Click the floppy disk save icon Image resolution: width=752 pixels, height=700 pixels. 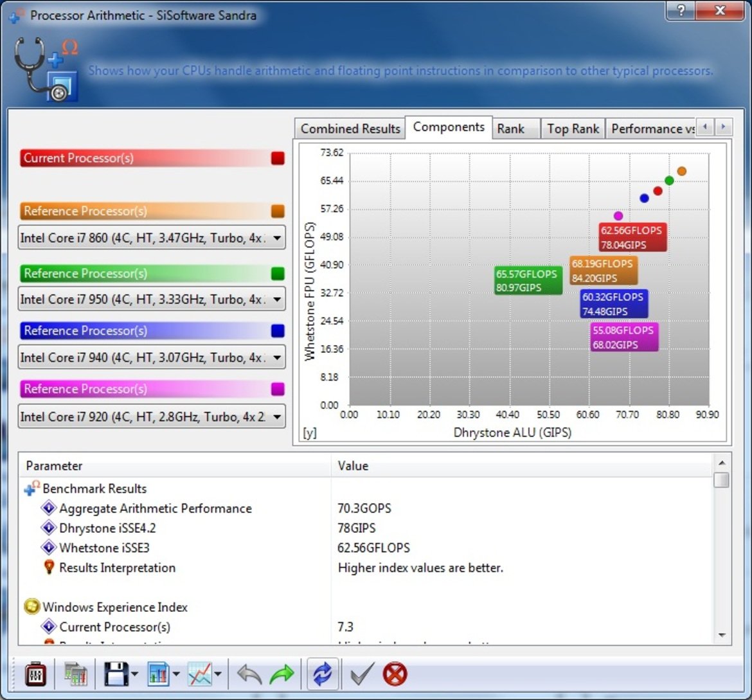point(116,674)
